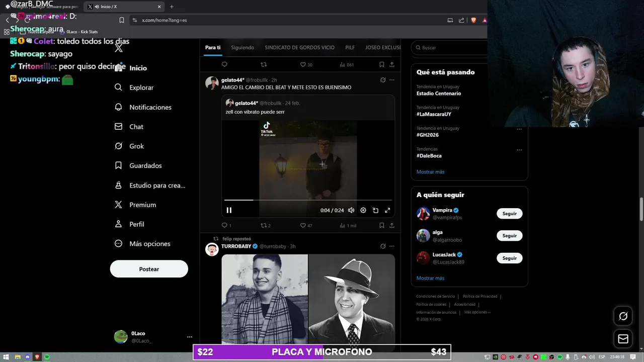This screenshot has width=644, height=362.
Task: Open Guardados bookmark icon in sidebar
Action: pos(119,165)
